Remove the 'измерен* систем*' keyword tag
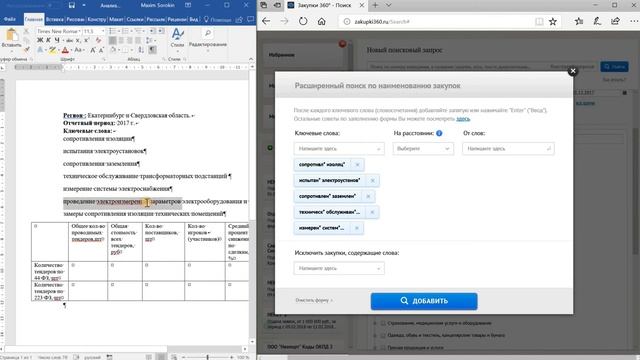Screen dimensions: 640x360 (x=357, y=228)
